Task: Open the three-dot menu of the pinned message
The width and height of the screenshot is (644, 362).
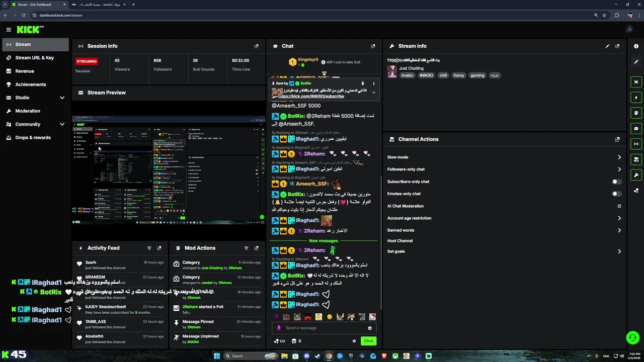Action: coord(373,83)
